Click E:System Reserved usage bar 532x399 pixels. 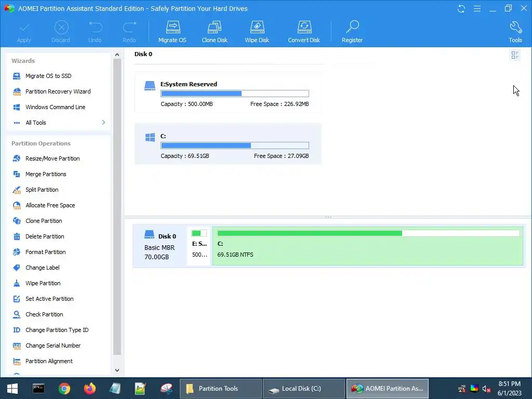pyautogui.click(x=235, y=94)
